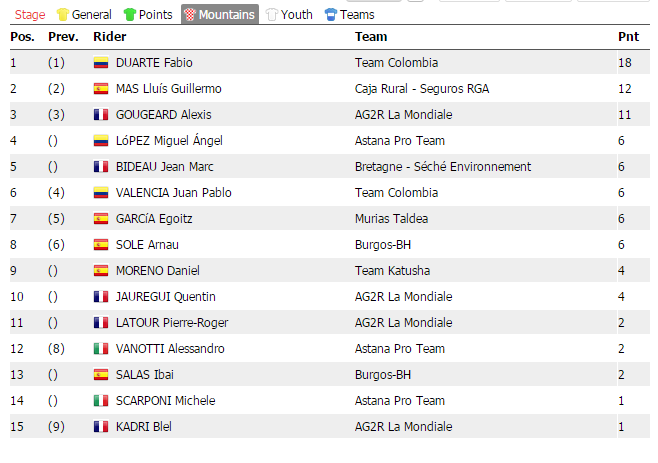The image size is (658, 463).
Task: Select the Mountains classification tab
Action: [220, 15]
